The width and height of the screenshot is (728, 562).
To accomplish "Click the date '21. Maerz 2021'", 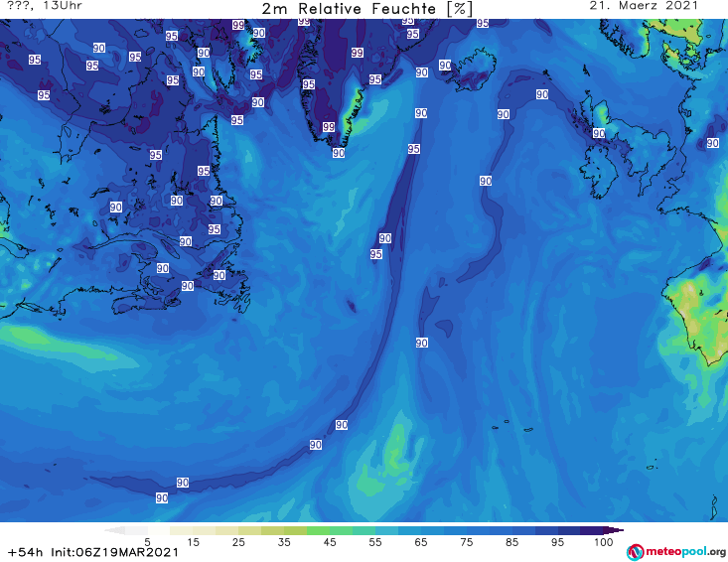I will (644, 6).
